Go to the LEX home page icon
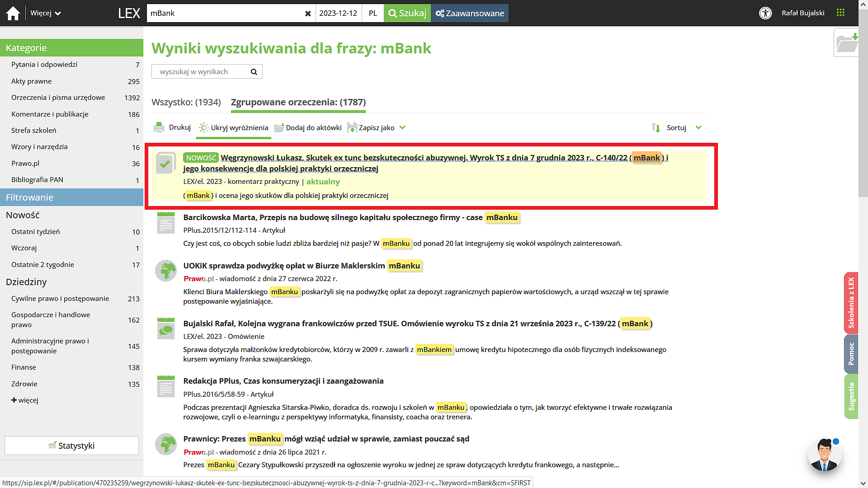 coord(13,13)
